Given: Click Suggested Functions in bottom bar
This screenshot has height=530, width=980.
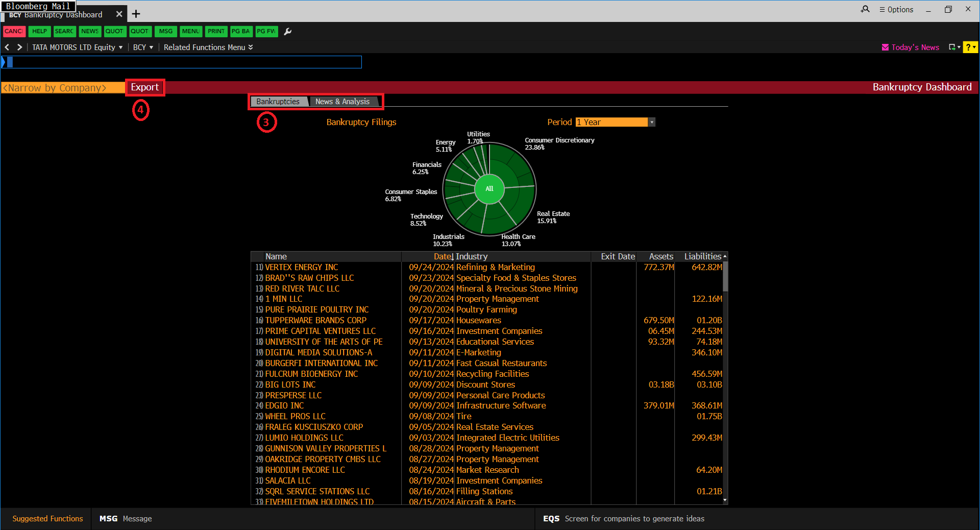Looking at the screenshot, I should tap(47, 518).
